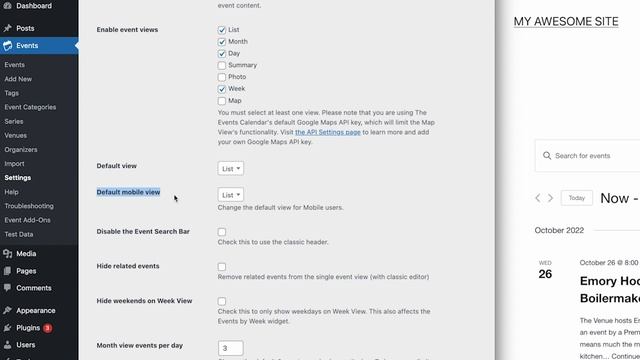Follow the API Settings page link

328,132
